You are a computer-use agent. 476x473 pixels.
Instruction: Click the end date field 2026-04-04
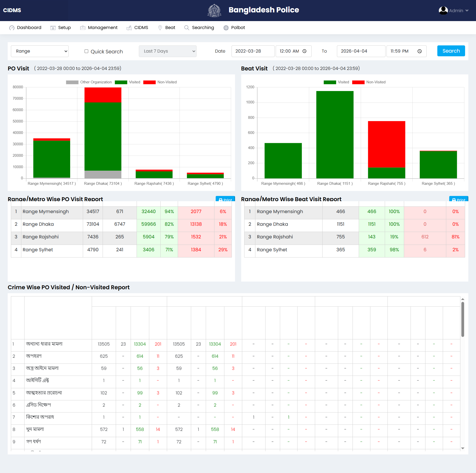point(361,51)
